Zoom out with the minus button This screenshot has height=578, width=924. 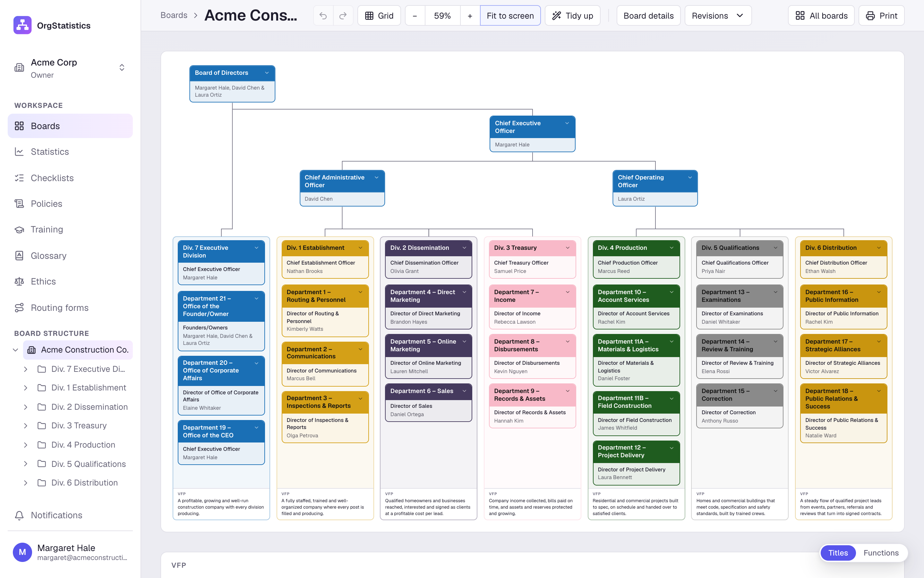pyautogui.click(x=415, y=16)
